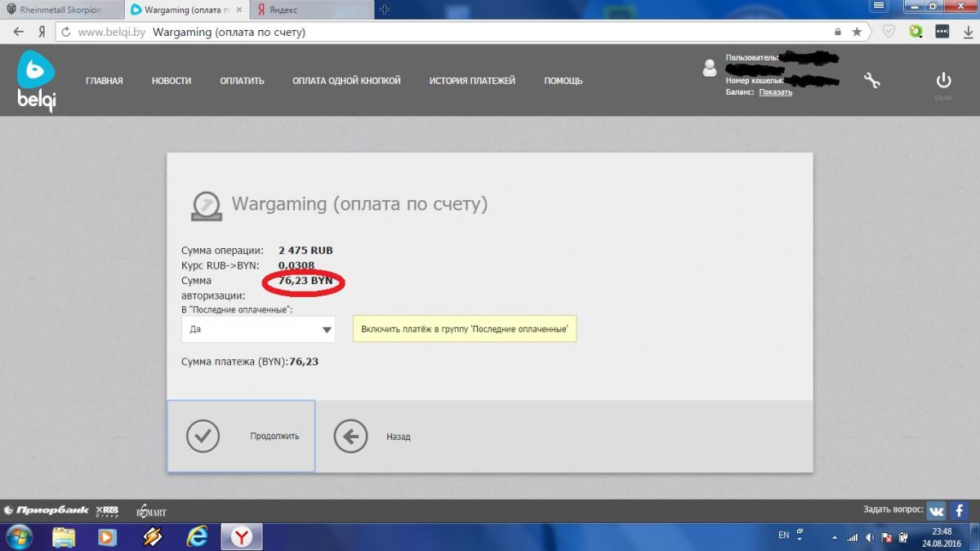The image size is (980, 551).
Task: Click the BSMART logo in footer
Action: 151,511
